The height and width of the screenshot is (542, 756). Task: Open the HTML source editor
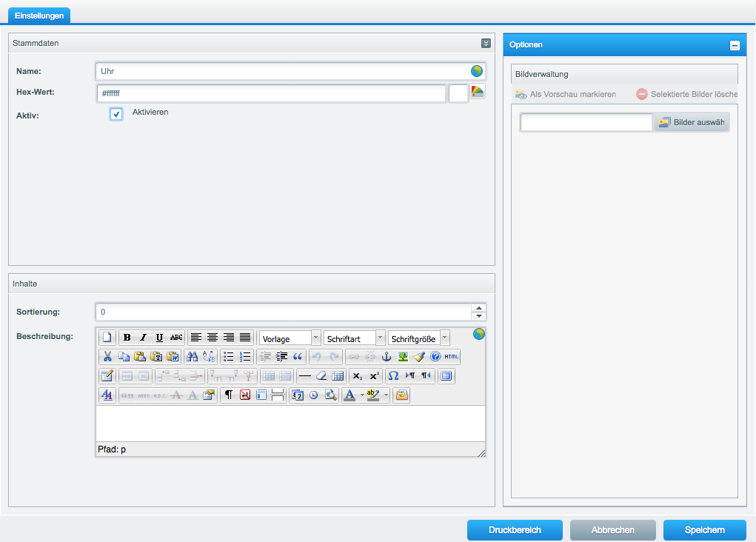452,356
